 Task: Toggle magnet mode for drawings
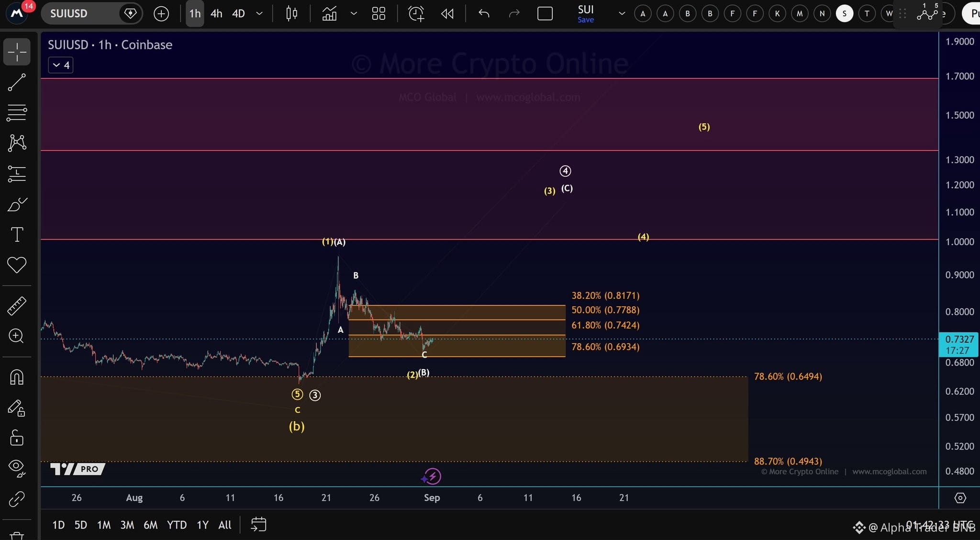click(17, 378)
